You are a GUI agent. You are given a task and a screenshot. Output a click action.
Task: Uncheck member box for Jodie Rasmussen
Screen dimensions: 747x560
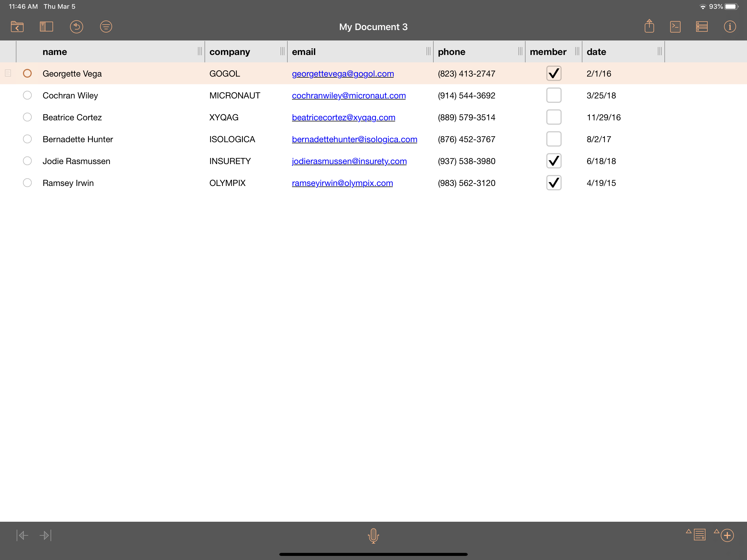click(x=553, y=161)
